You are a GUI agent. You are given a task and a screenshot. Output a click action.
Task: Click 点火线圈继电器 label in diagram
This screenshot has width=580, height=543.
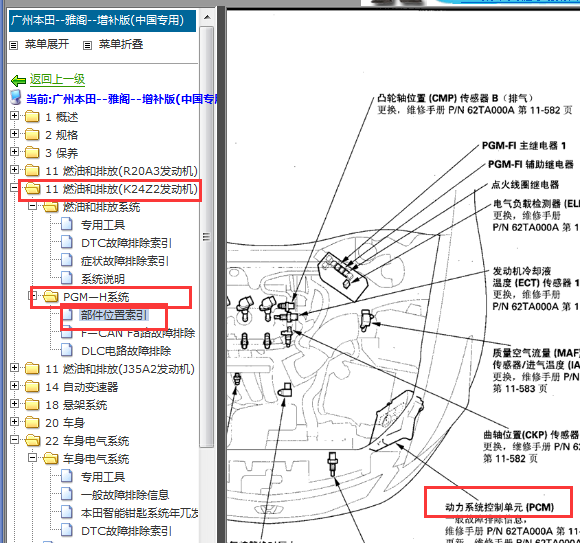click(525, 185)
